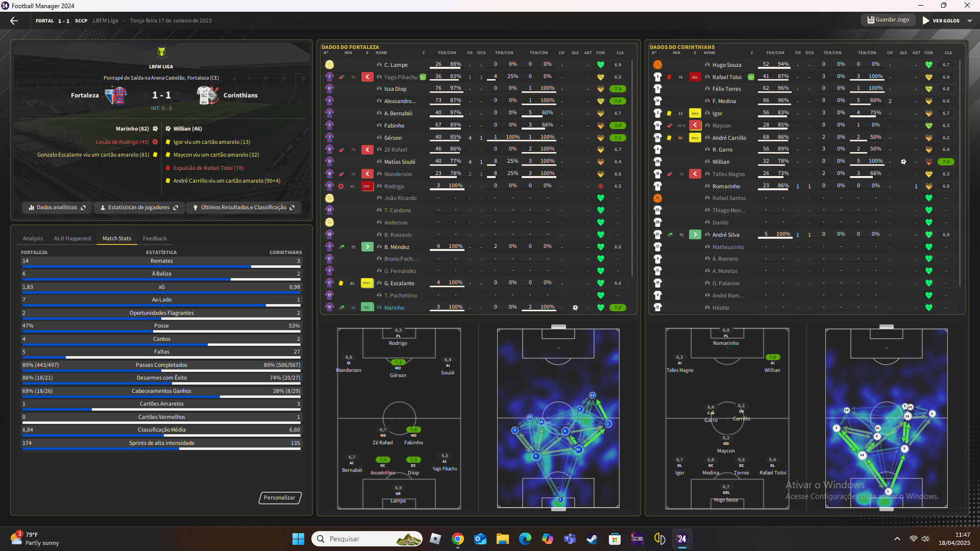Select the Match Stats tab
This screenshot has height=551, width=980.
click(x=117, y=238)
